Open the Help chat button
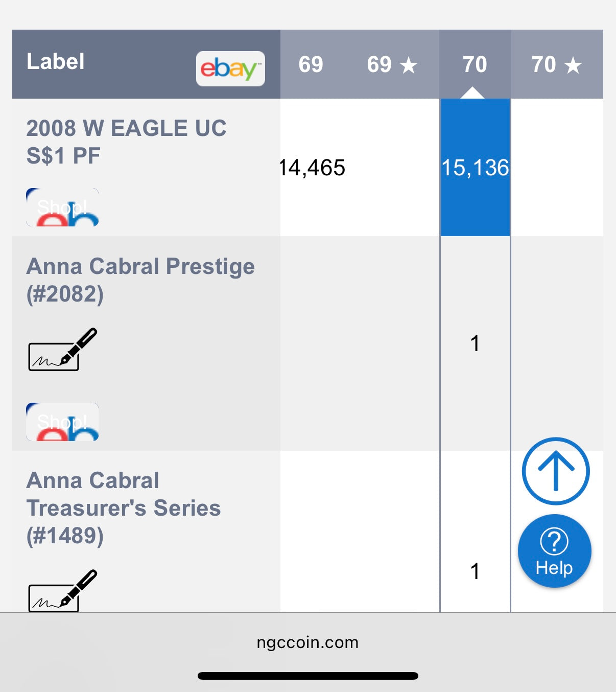 tap(554, 551)
